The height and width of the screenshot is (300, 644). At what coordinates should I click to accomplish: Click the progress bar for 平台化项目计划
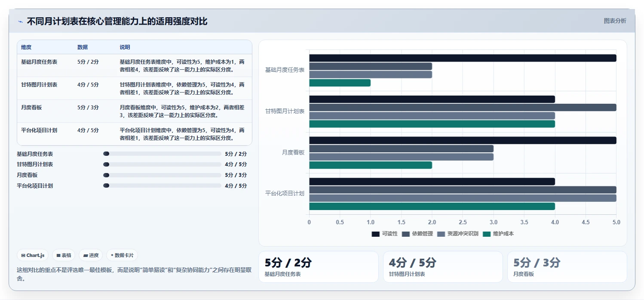[x=162, y=186]
